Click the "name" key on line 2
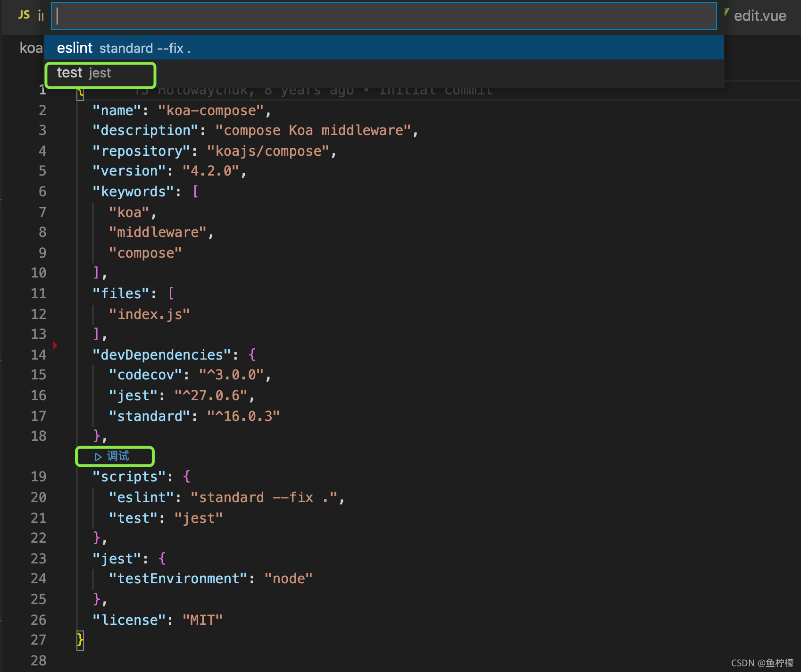Viewport: 801px width, 672px height. click(117, 110)
